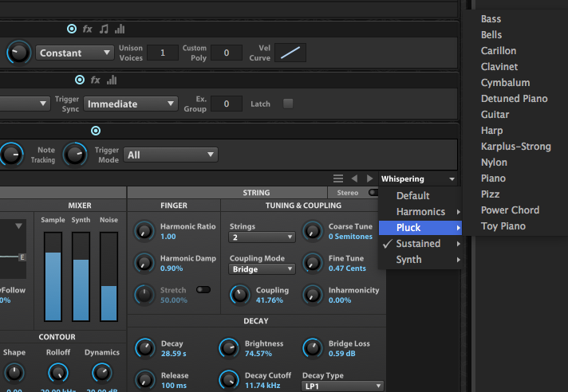Viewport: 568px width, 392px height.
Task: Click the bar graph icon above Trigger Sync
Action: (112, 80)
